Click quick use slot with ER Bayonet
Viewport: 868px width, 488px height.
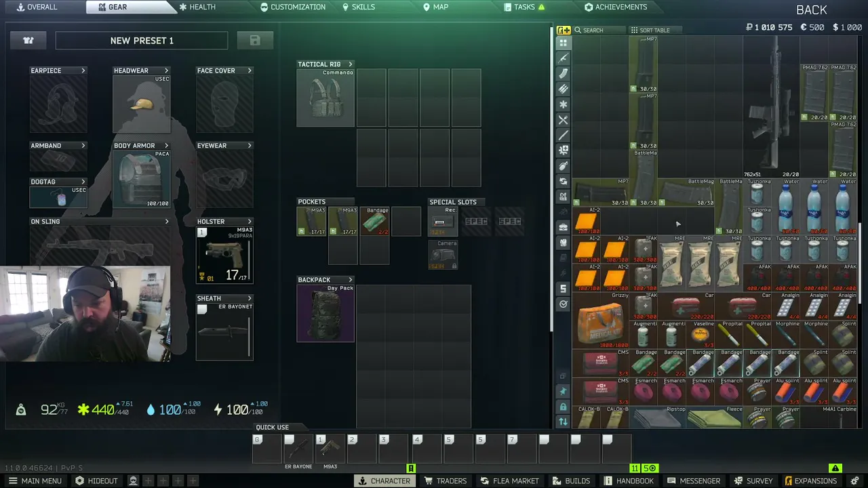[x=298, y=449]
